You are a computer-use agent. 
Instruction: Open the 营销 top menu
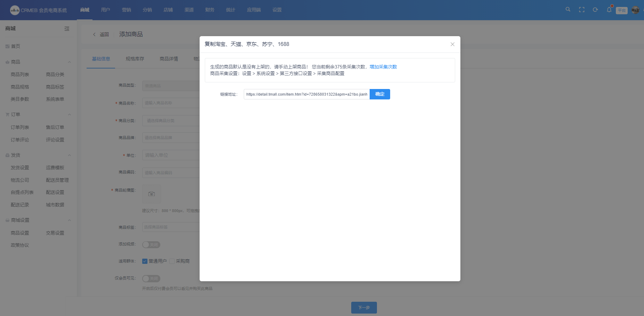(x=126, y=10)
